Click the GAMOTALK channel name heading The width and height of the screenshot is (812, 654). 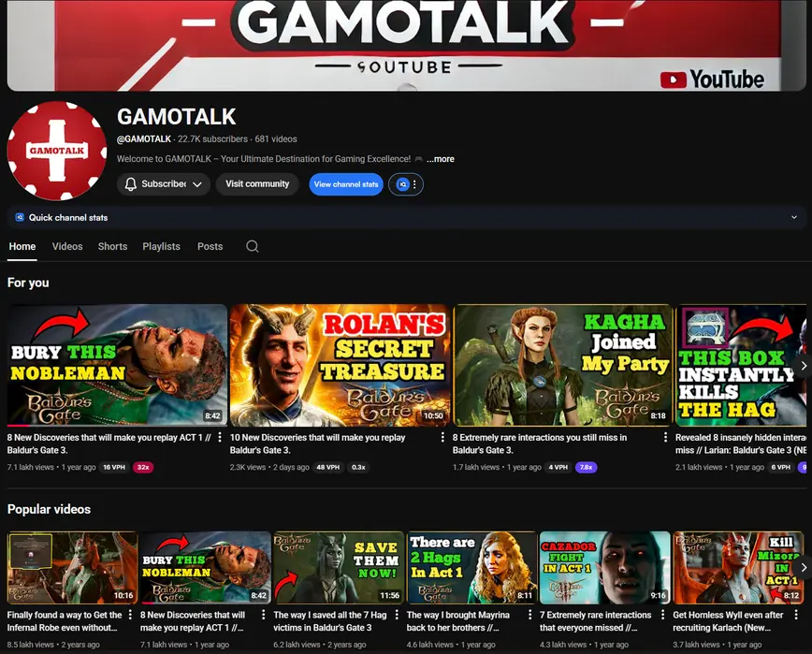[177, 117]
